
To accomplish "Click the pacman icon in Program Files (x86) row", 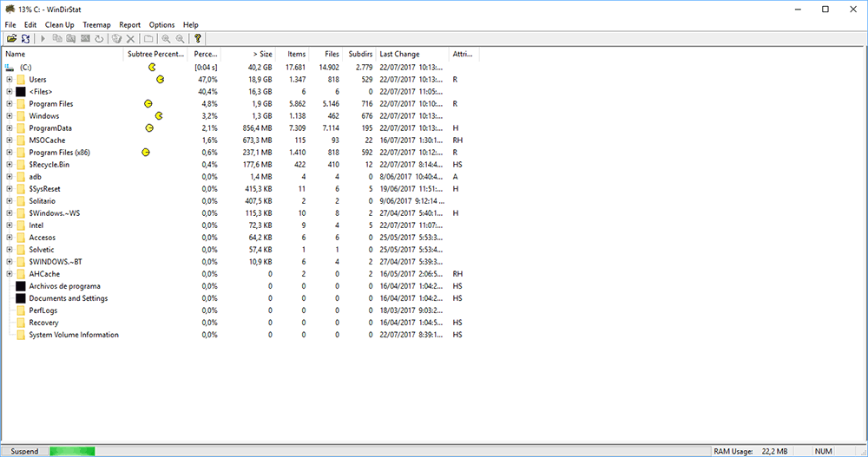I will [x=146, y=153].
